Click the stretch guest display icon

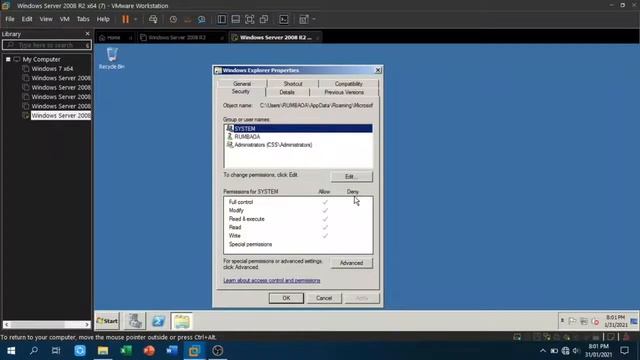point(304,19)
